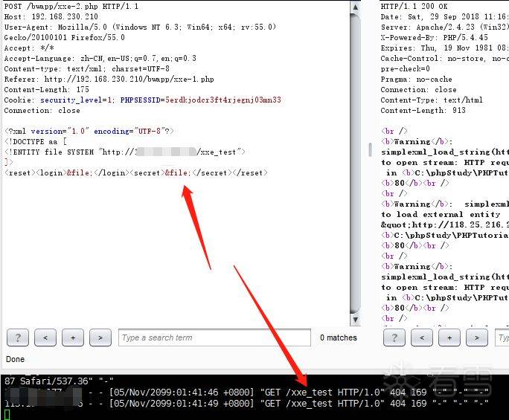Click the '<!ENTITY file SYSTEM' line
This screenshot has width=509, height=420.
(x=125, y=152)
